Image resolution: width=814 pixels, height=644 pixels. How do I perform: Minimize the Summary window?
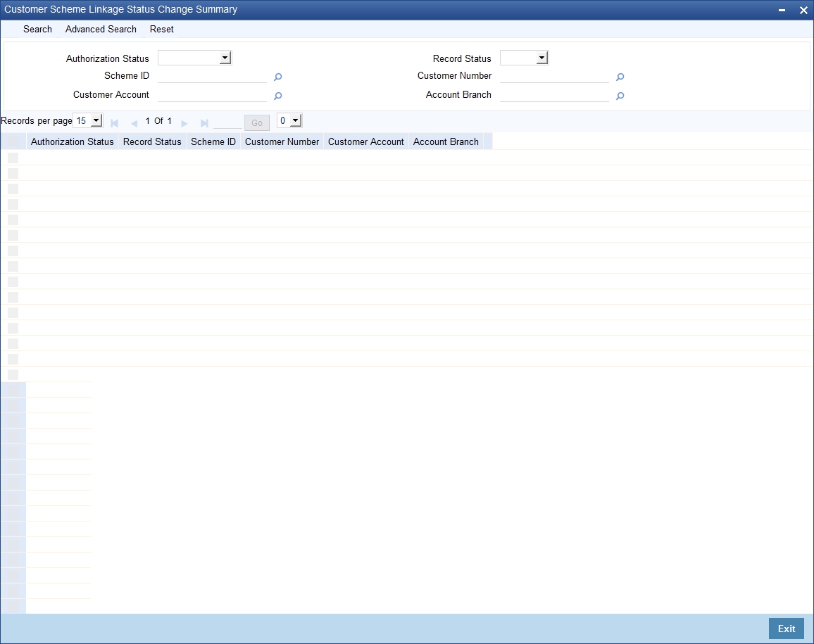click(x=782, y=10)
